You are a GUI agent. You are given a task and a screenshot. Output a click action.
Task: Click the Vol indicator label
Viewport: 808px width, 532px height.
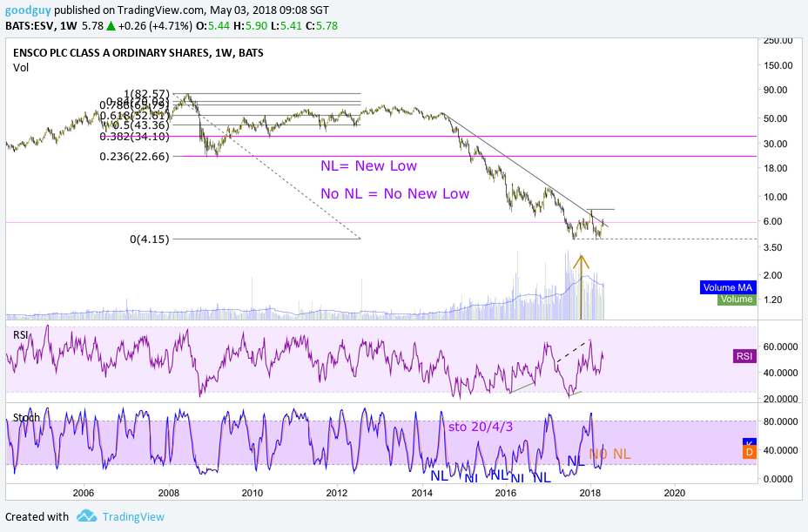21,68
